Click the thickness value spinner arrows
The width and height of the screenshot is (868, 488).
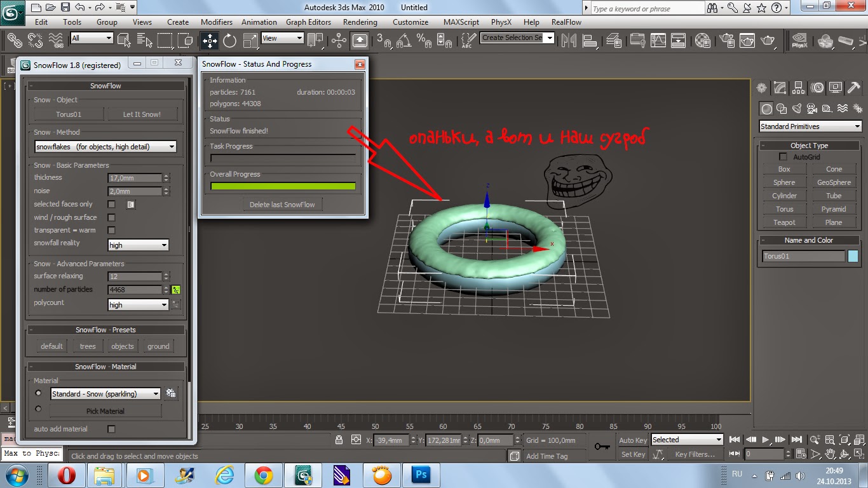(x=166, y=178)
